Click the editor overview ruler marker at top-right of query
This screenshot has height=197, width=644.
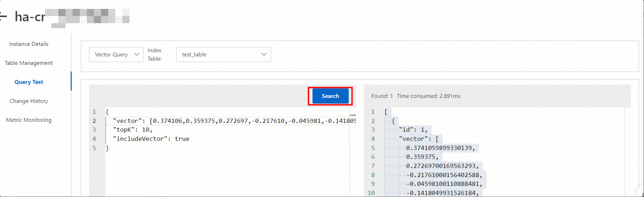coord(353,115)
